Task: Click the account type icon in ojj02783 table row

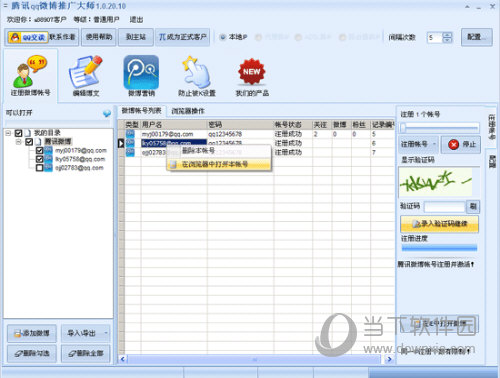Action: (130, 152)
